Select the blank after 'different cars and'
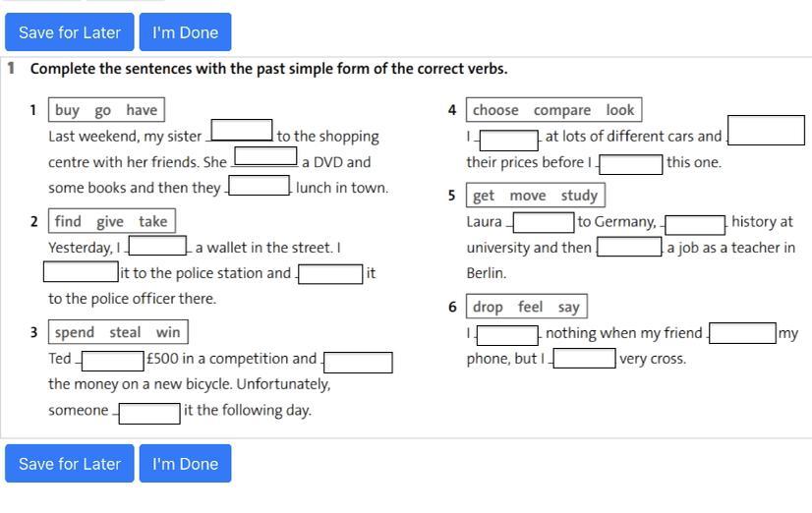The height and width of the screenshot is (513, 812). click(x=767, y=130)
